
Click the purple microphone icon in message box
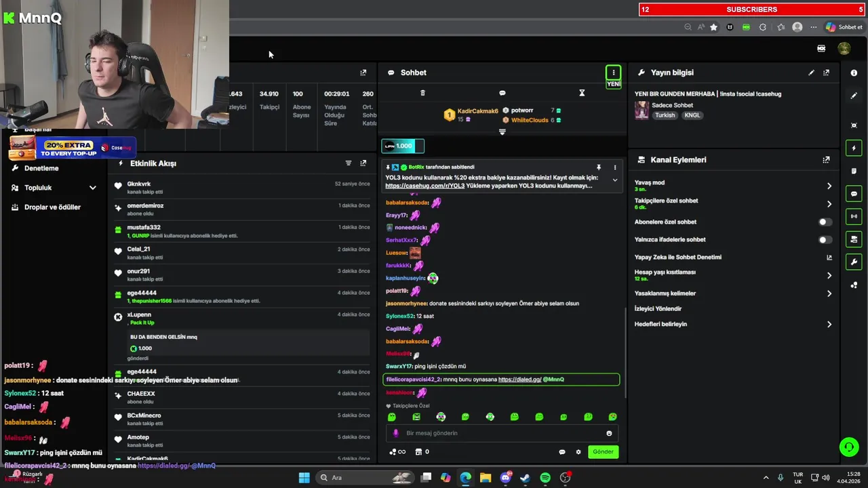coord(396,433)
